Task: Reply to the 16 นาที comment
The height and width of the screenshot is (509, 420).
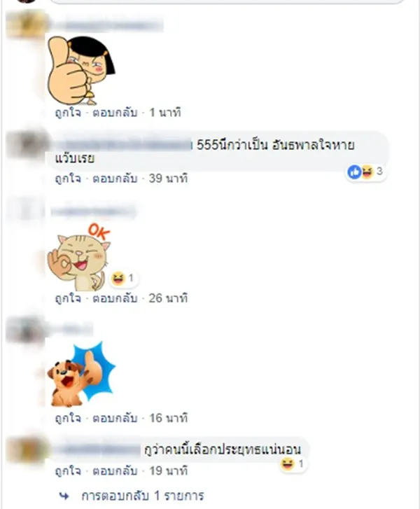Action: pos(115,418)
